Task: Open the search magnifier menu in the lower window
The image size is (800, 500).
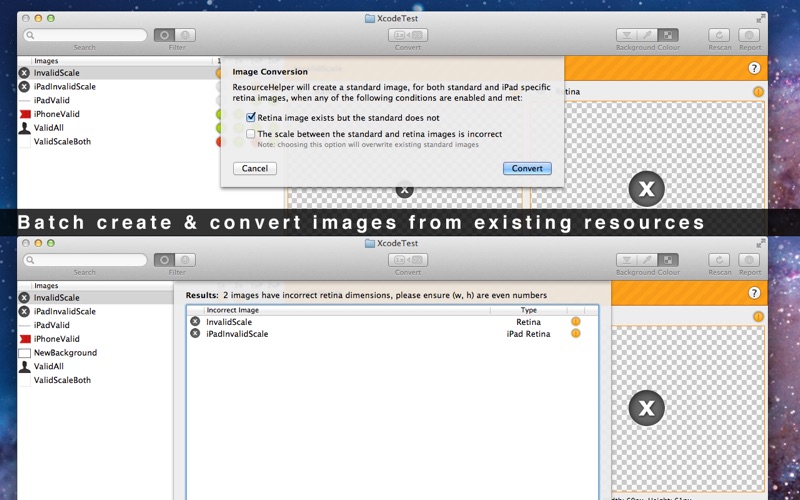Action: pyautogui.click(x=30, y=260)
